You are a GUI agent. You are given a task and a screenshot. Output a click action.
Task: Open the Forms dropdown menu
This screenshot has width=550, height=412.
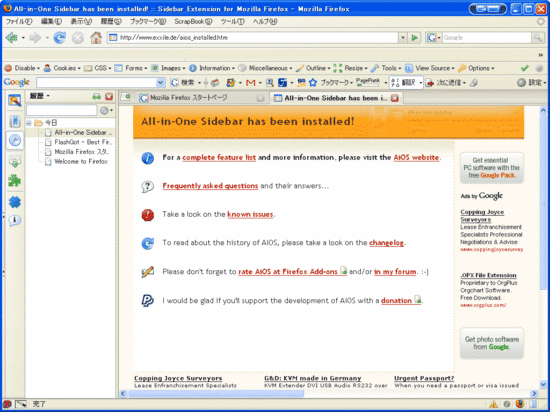pos(131,68)
